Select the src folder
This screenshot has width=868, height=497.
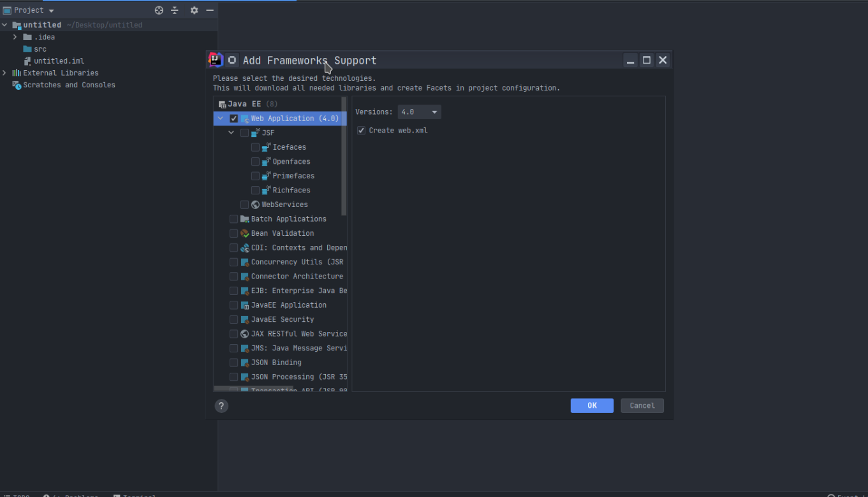coord(40,49)
